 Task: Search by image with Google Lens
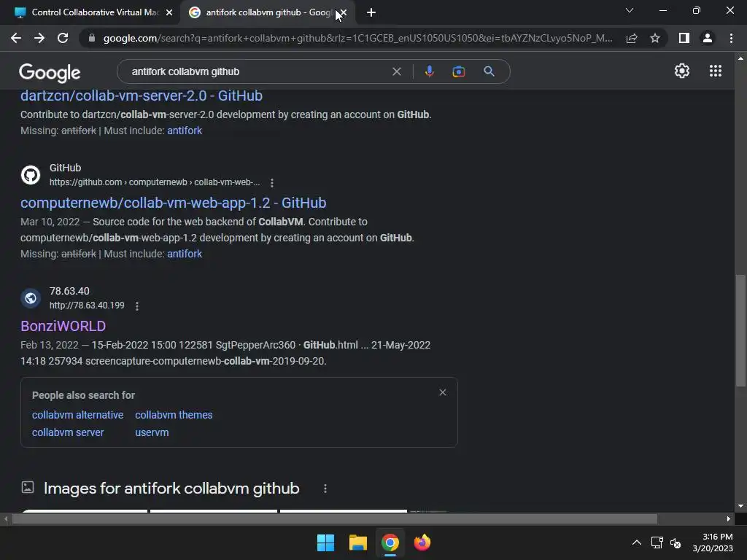(x=458, y=71)
